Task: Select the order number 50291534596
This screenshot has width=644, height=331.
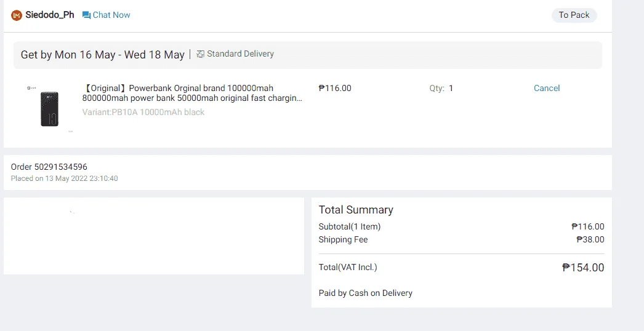Action: pos(61,167)
